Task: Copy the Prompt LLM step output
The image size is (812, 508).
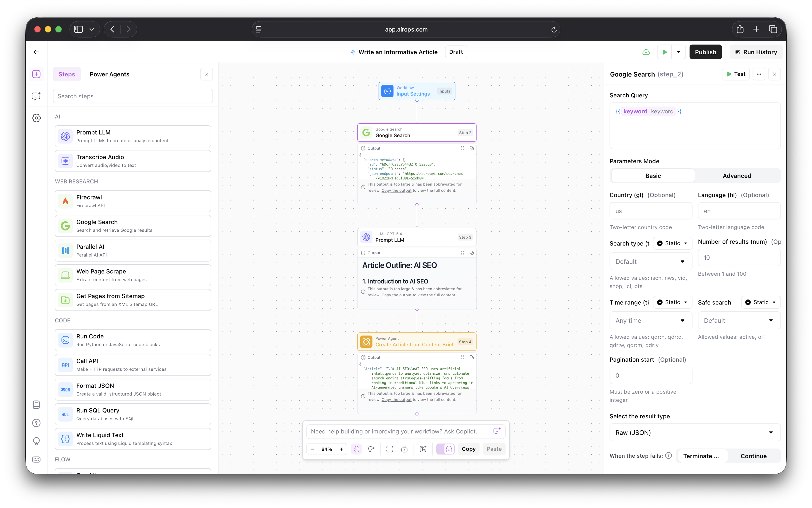Action: coord(472,253)
